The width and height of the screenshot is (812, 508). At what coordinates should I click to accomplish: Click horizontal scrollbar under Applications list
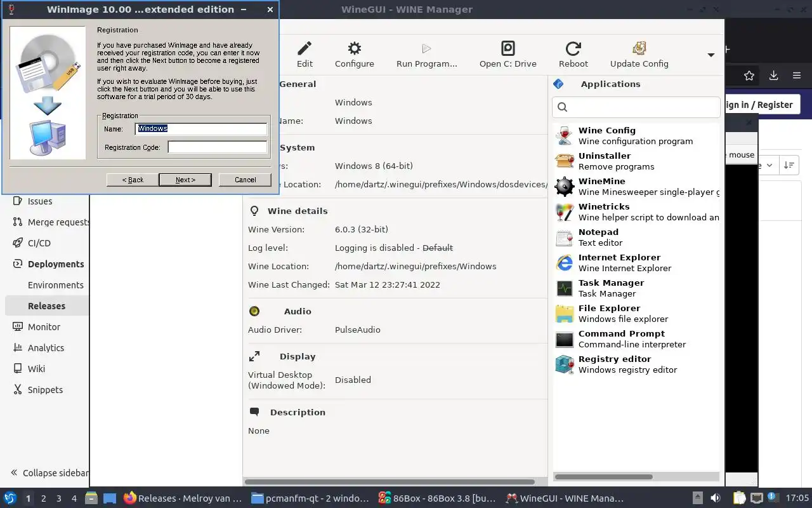603,477
